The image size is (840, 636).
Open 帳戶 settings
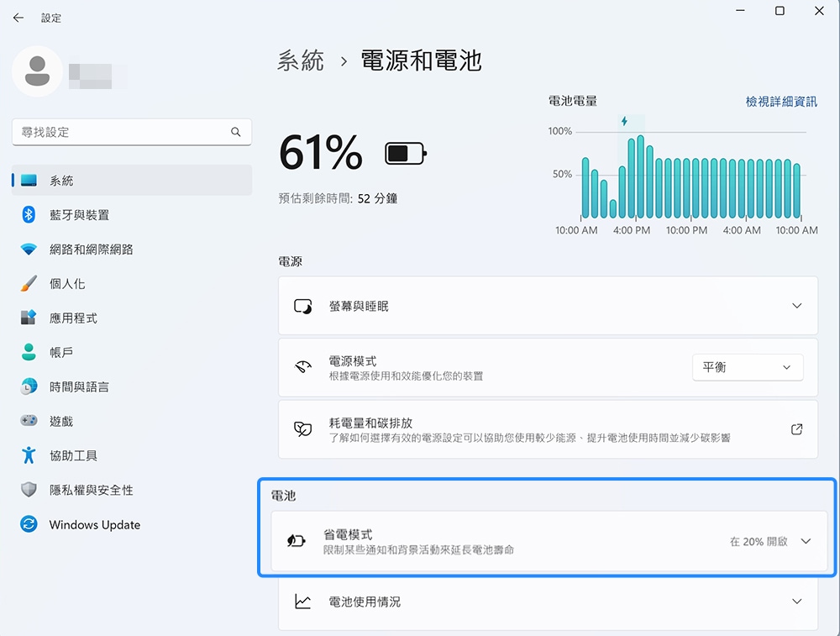(x=132, y=352)
